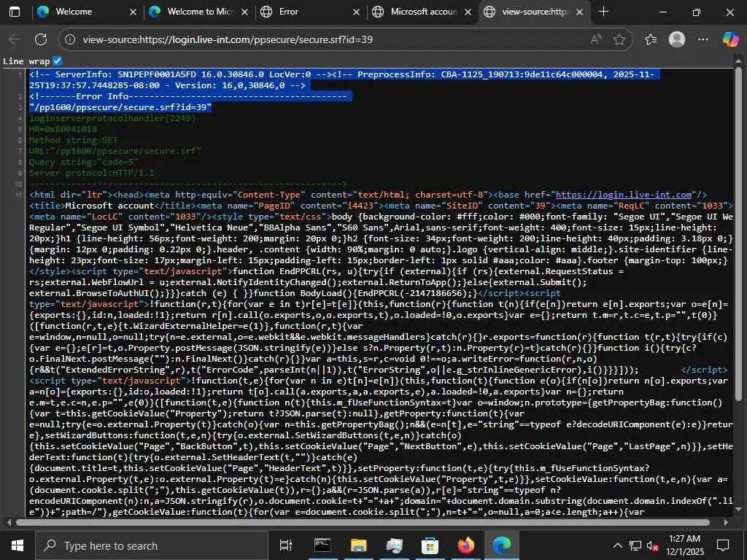
Task: Open File Explorer from taskbar
Action: click(358, 545)
